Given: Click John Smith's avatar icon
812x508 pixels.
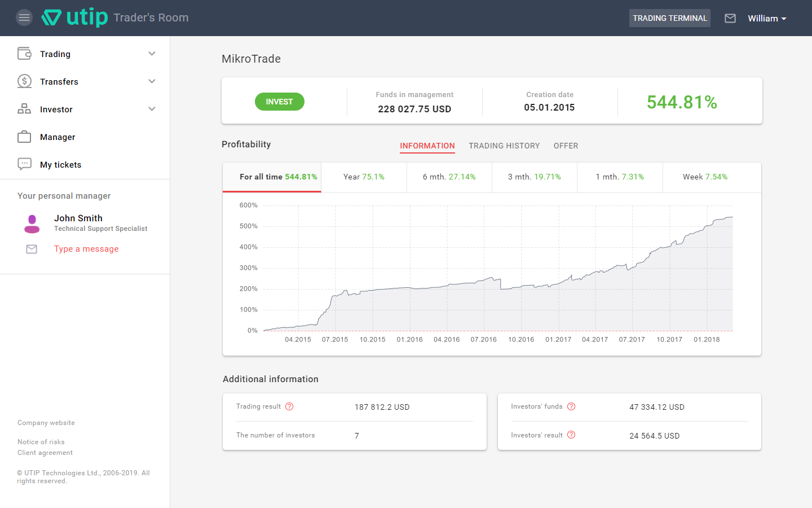Looking at the screenshot, I should (32, 224).
